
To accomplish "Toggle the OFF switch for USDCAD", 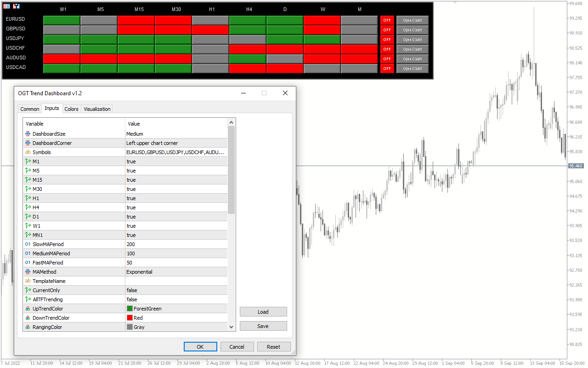I will [x=387, y=69].
